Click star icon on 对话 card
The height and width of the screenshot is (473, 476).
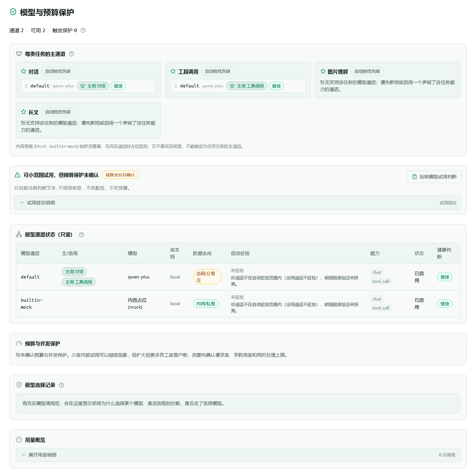click(24, 72)
